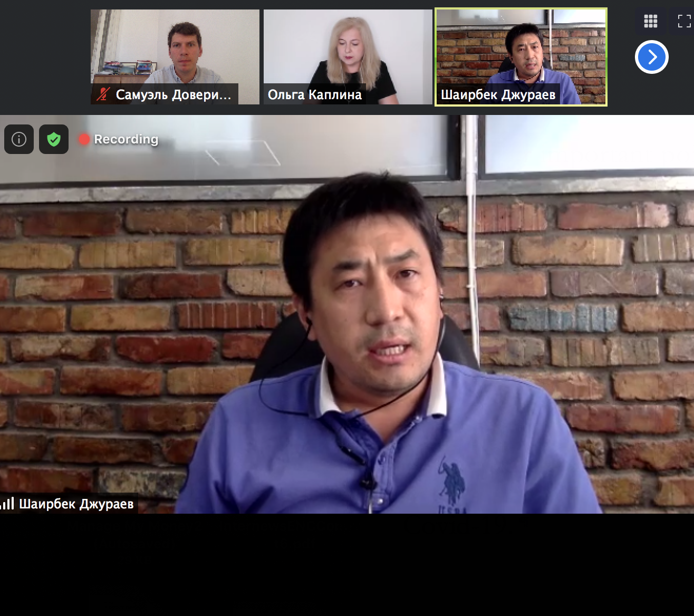694x616 pixels.
Task: Click Самуэль Довери... name label
Action: (173, 95)
